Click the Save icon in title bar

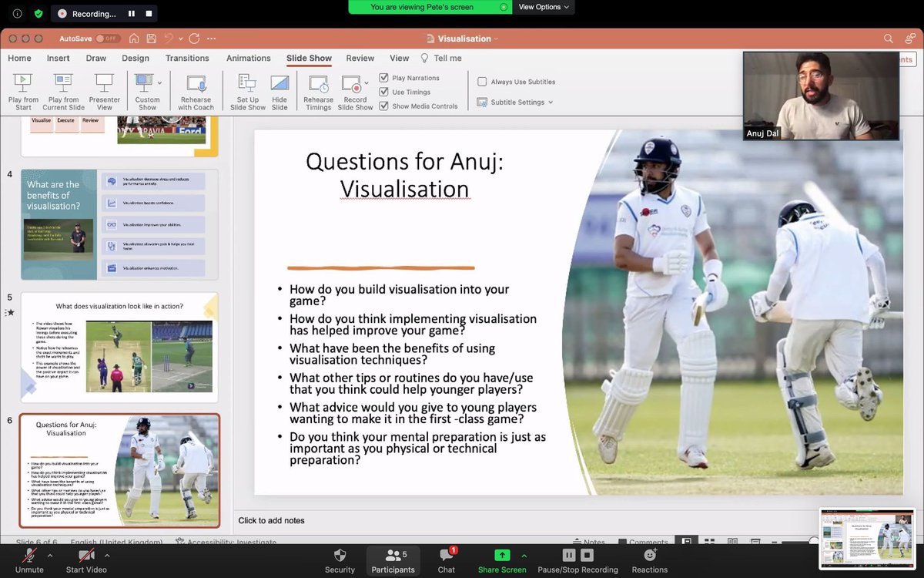coord(151,39)
